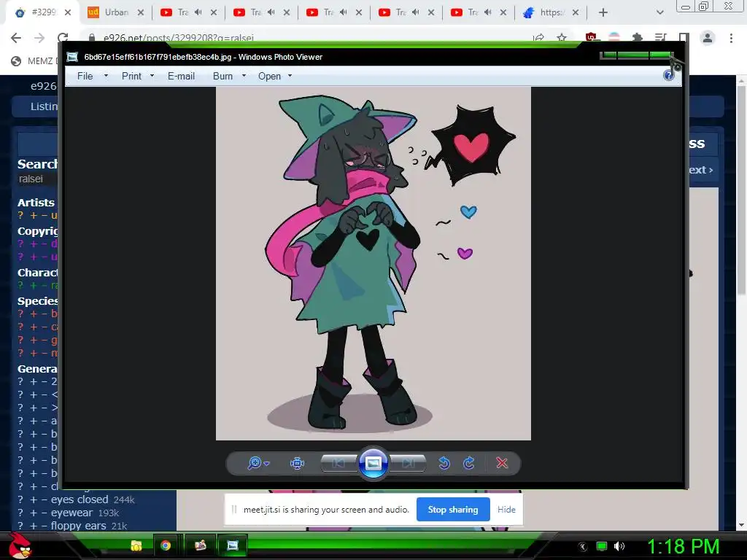Select Photo Viewer taskbar button

pos(233,545)
